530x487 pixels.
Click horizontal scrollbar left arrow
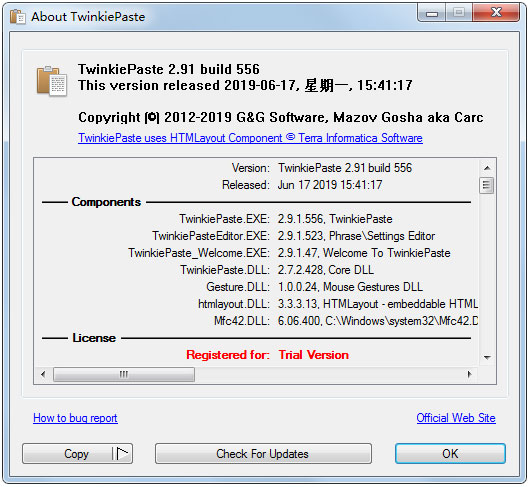point(43,374)
